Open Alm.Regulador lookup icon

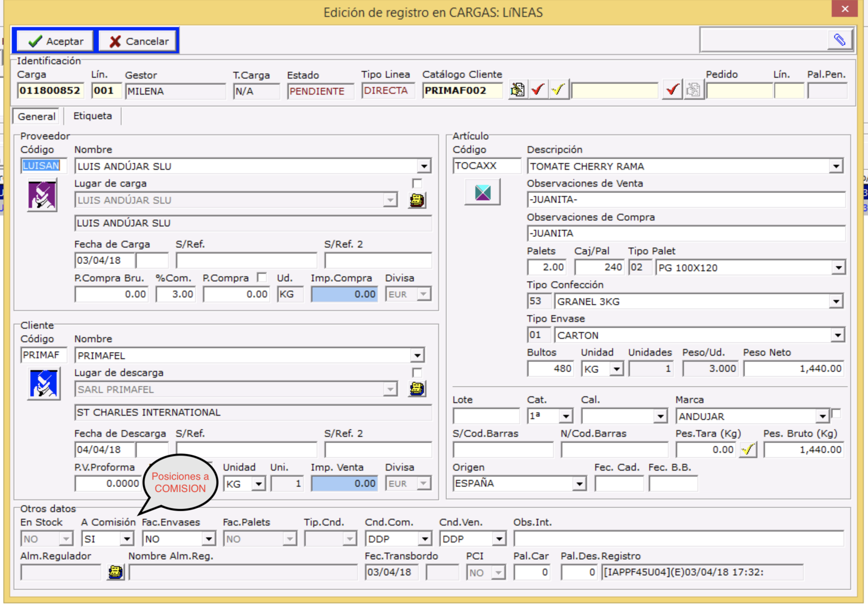pos(115,572)
